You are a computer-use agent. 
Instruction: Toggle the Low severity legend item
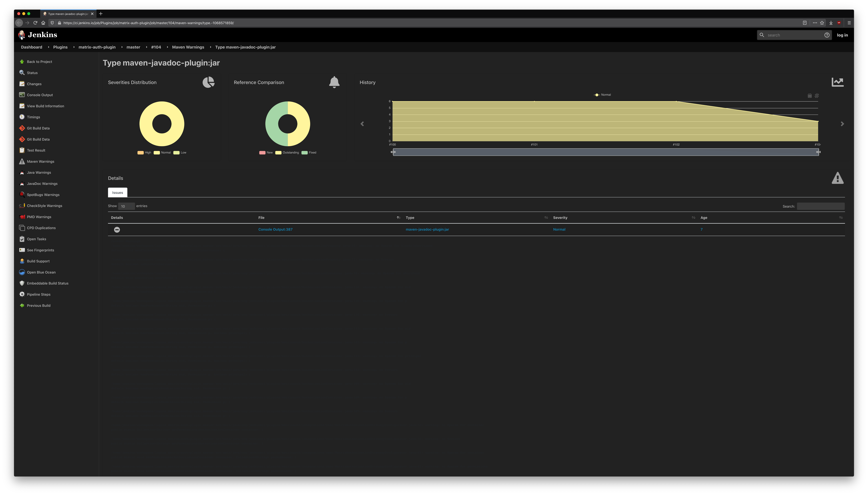(180, 153)
